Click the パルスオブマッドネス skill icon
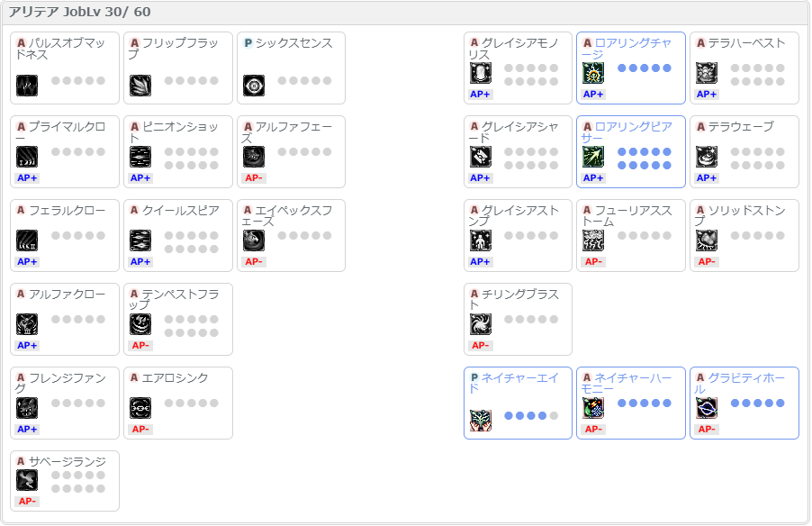Image resolution: width=812 pixels, height=526 pixels. (x=27, y=86)
